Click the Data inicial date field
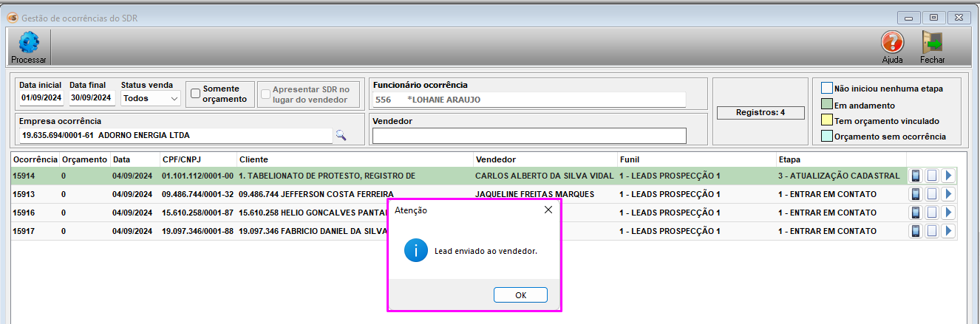Viewport: 980px width, 324px height. click(x=41, y=97)
